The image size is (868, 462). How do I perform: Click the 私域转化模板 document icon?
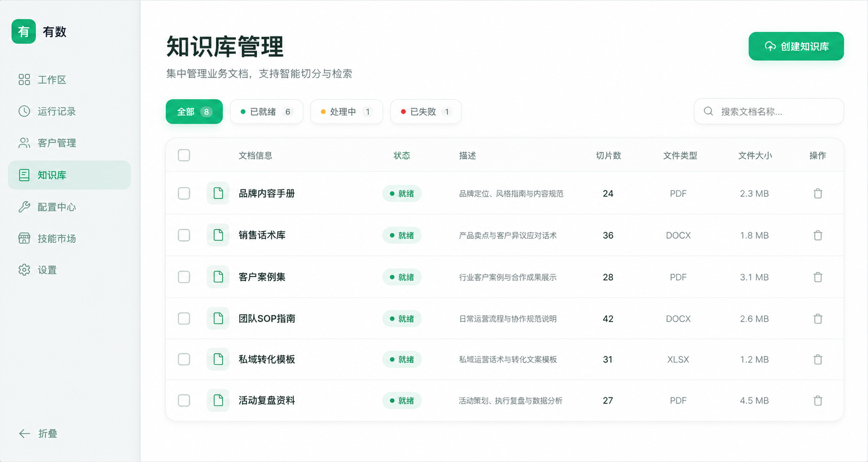(x=218, y=360)
